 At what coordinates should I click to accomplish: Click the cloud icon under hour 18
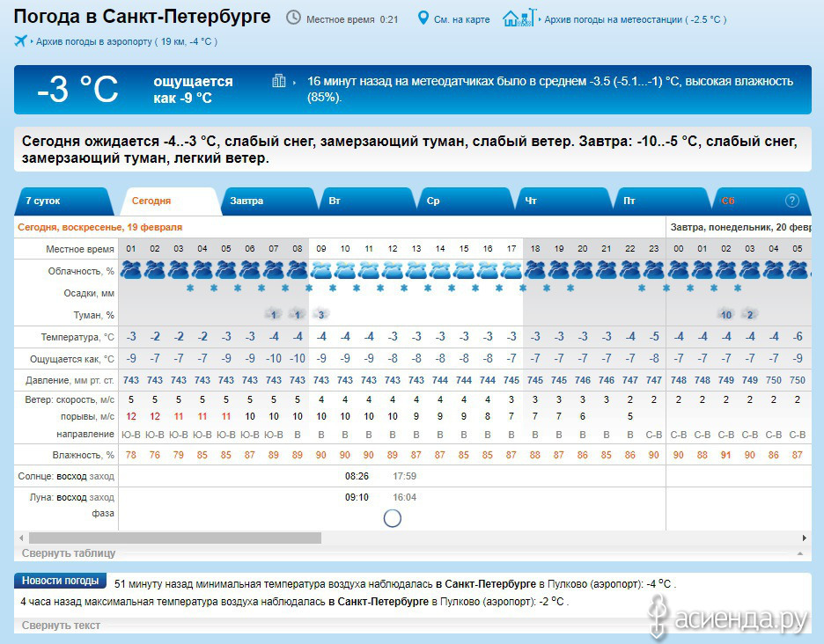point(535,270)
